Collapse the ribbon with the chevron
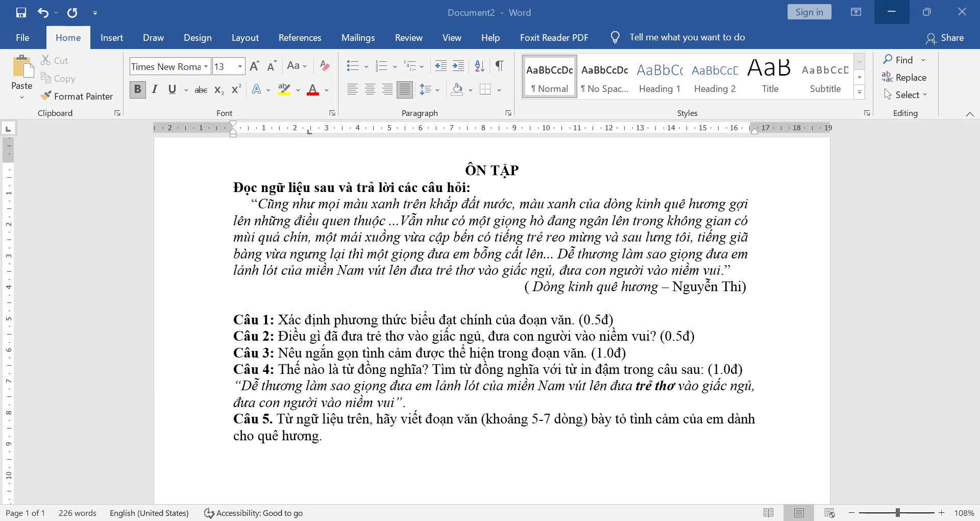 pyautogui.click(x=969, y=114)
